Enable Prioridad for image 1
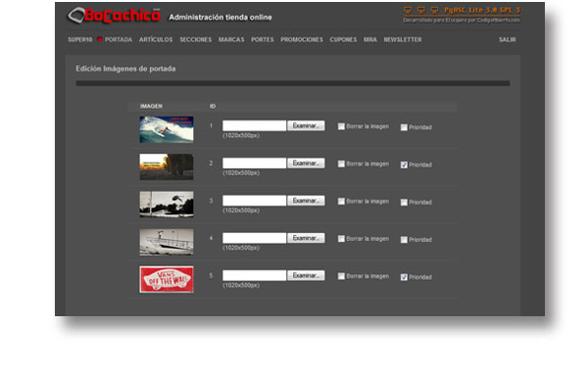The height and width of the screenshot is (372, 588). (x=404, y=127)
